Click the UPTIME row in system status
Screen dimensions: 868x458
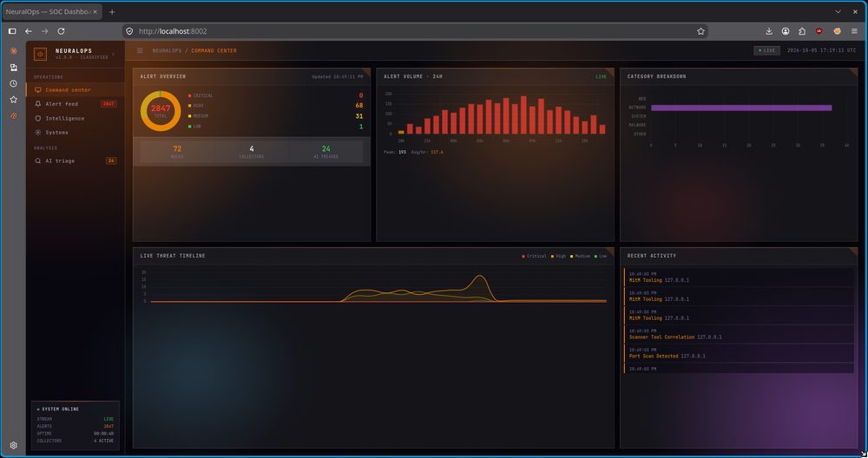pyautogui.click(x=76, y=434)
